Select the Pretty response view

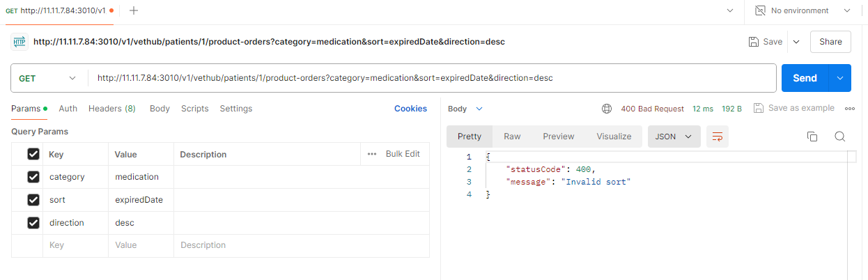point(470,137)
